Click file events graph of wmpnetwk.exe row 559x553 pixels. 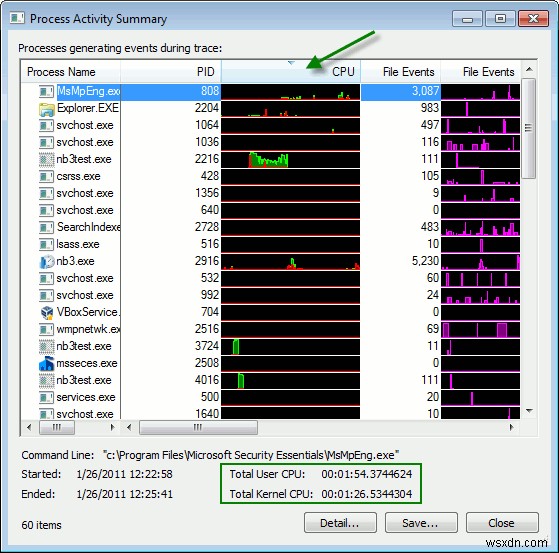[x=480, y=330]
